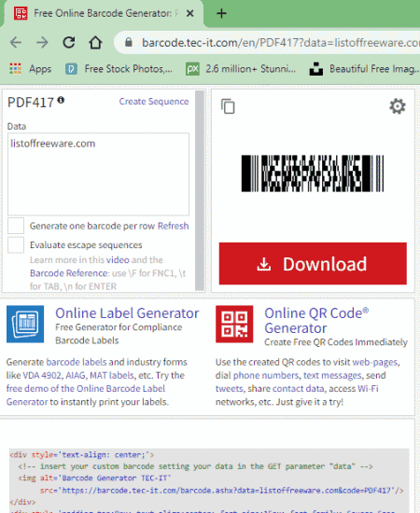Download the generated barcode

[x=313, y=264]
